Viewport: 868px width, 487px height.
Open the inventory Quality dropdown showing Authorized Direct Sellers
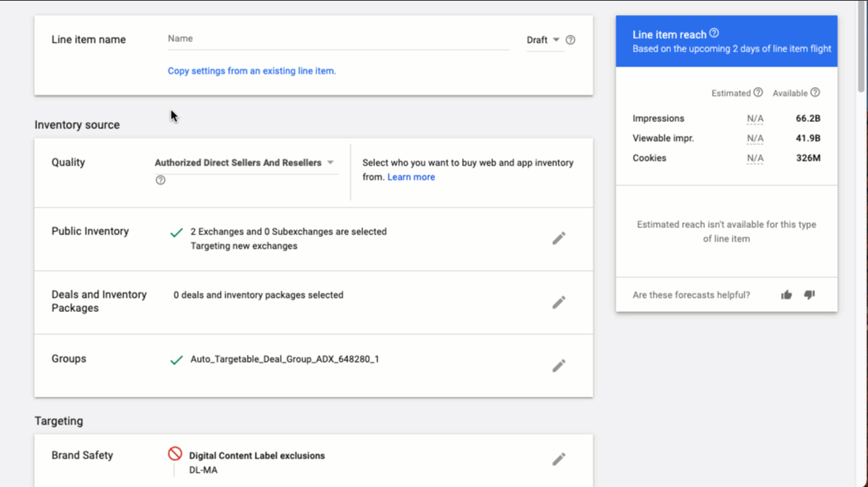click(243, 162)
